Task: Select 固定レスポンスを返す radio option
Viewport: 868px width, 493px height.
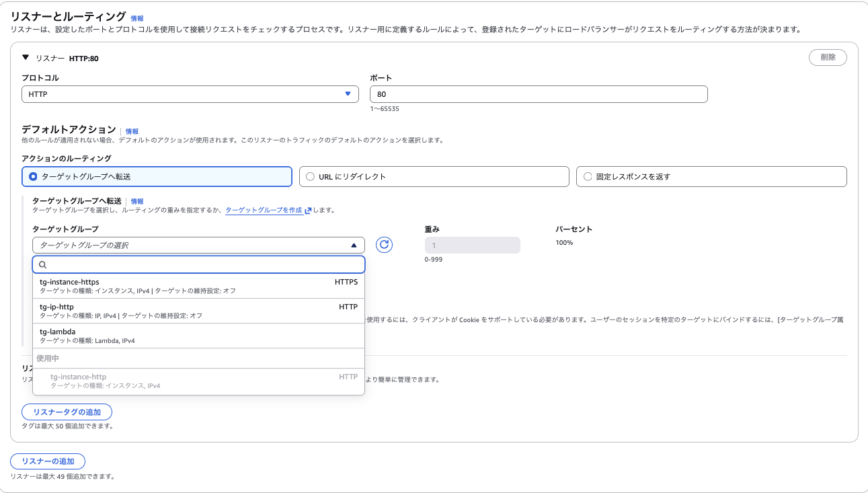Action: [588, 177]
